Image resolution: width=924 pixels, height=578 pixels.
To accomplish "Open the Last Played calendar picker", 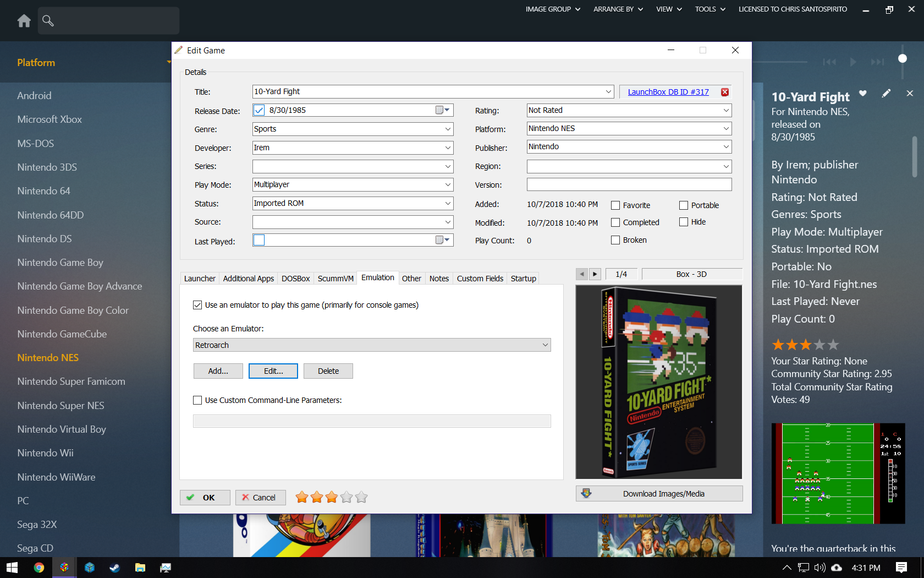I will (443, 240).
